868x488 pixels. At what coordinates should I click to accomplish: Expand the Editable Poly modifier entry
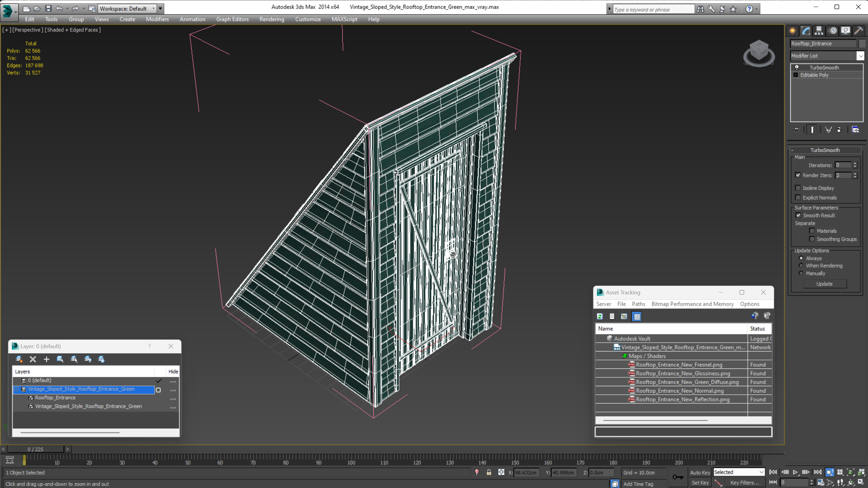coord(796,75)
